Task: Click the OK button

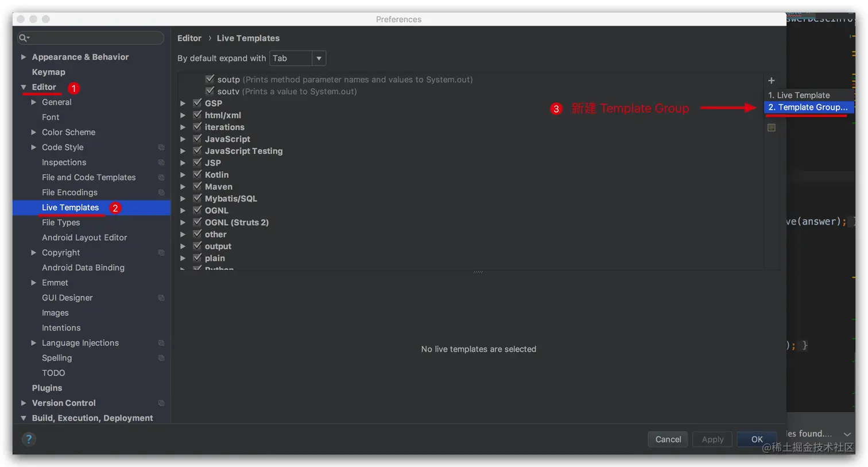Action: click(757, 439)
